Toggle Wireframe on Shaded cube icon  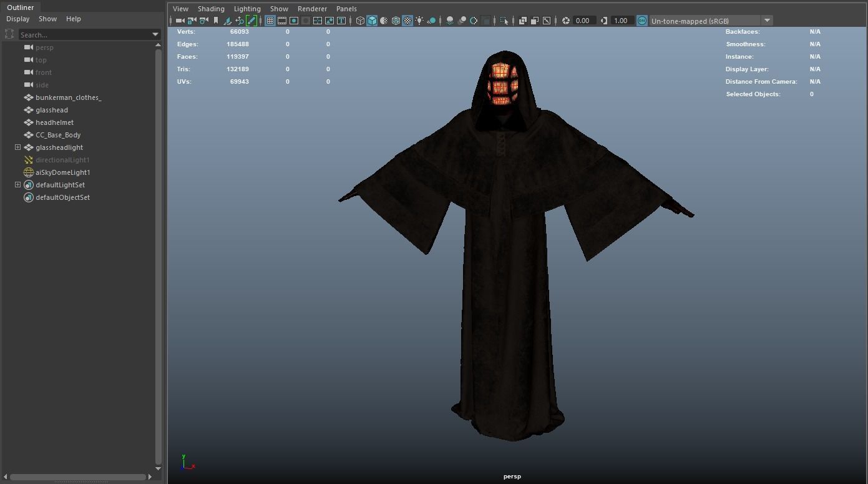pos(396,21)
